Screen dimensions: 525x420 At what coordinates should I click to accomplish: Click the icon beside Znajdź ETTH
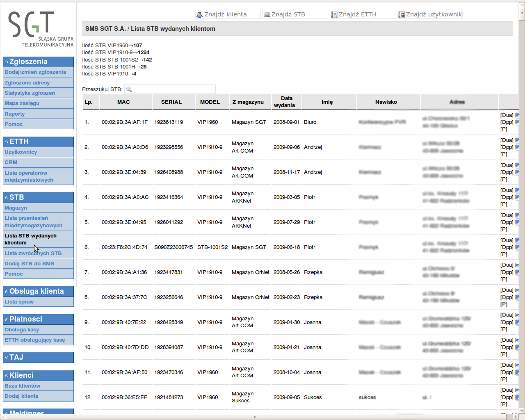[x=334, y=14]
